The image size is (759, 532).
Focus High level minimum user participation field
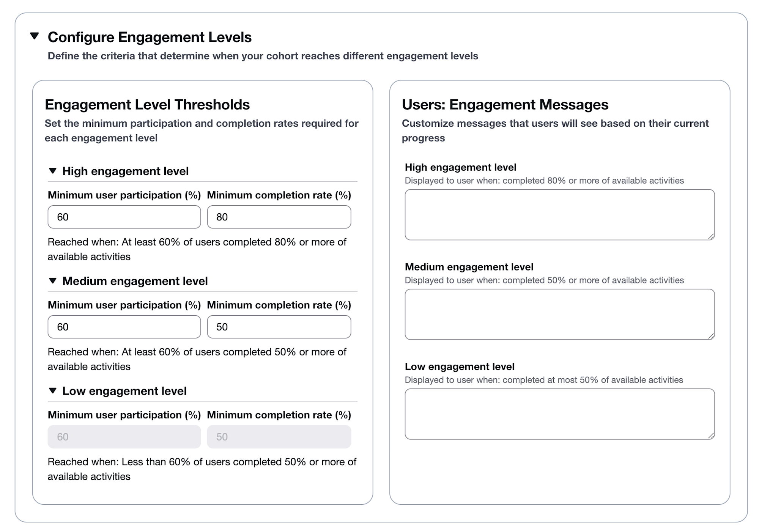point(124,217)
